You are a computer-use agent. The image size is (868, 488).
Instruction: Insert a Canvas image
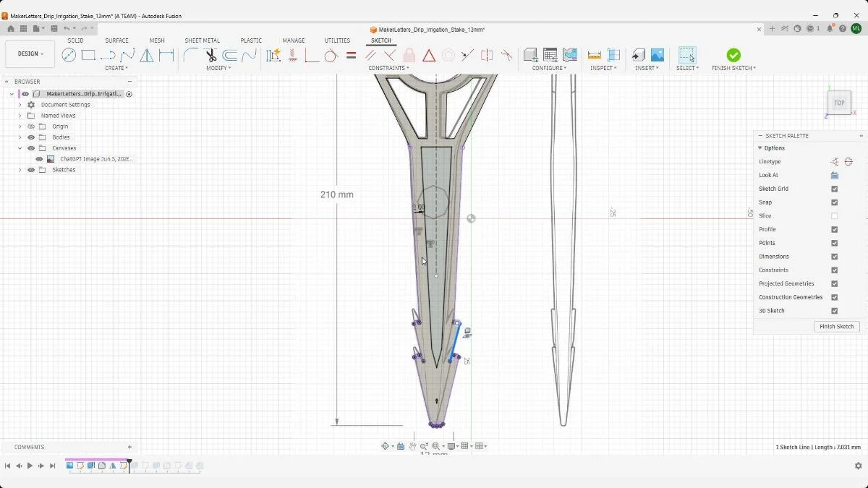coord(658,55)
